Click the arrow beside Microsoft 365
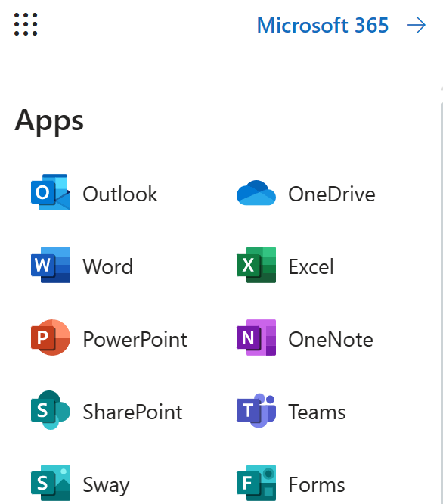Viewport: 443px width, 504px height. [417, 26]
